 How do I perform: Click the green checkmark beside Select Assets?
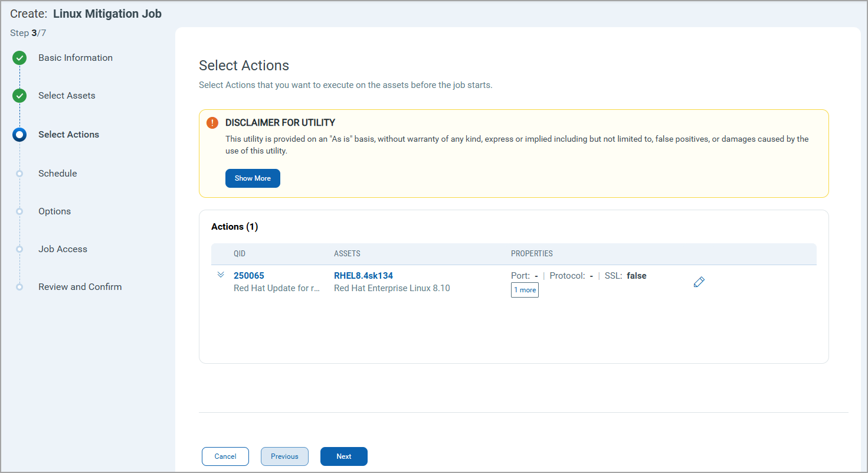pyautogui.click(x=19, y=96)
